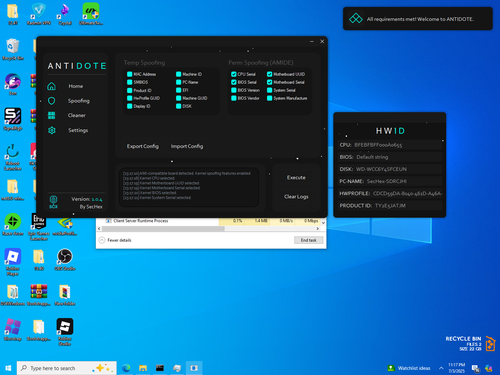Viewport: 500px width, 375px height.
Task: Show hidden system tray icons chevron
Action: click(x=441, y=368)
